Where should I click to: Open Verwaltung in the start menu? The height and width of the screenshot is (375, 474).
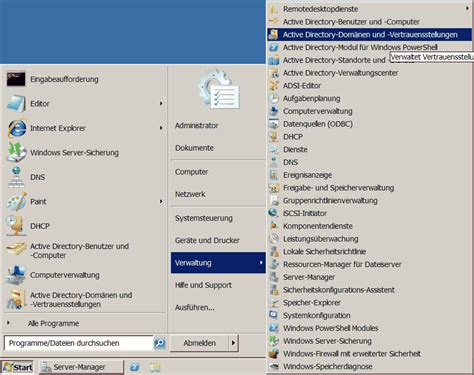click(x=218, y=263)
